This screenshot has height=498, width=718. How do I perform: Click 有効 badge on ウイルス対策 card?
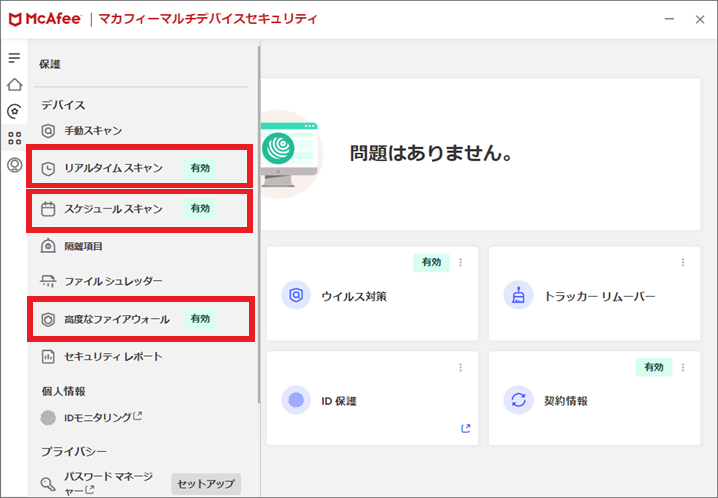(431, 262)
